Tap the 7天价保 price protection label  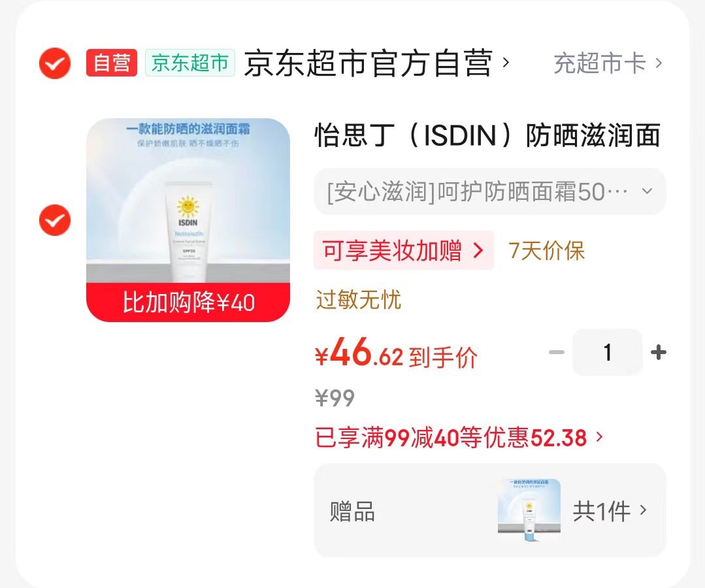click(x=546, y=250)
